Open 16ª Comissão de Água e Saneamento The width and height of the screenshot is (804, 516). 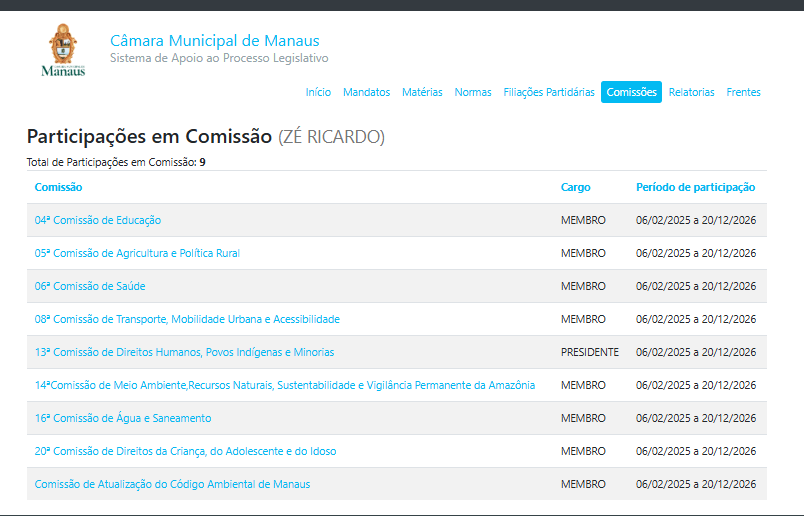coord(123,418)
